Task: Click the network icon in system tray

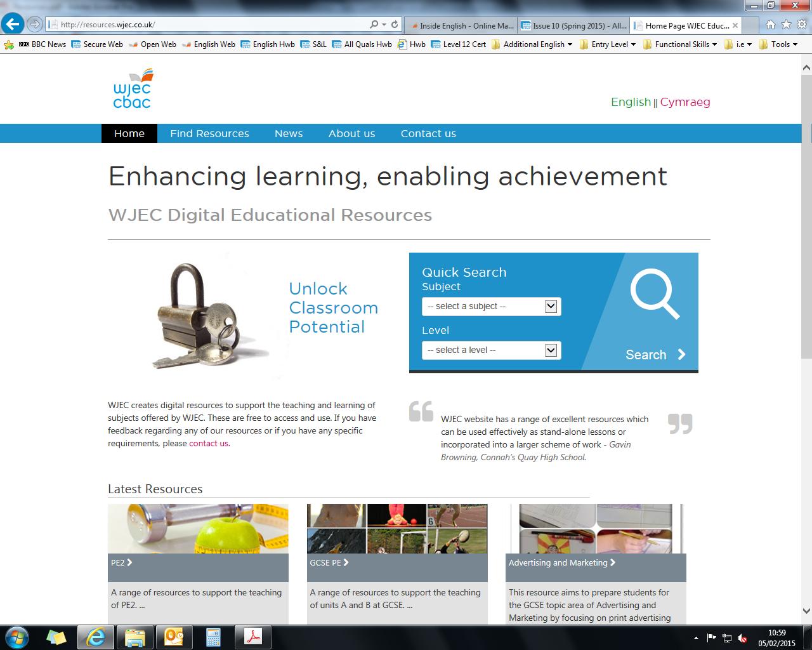Action: click(x=727, y=638)
